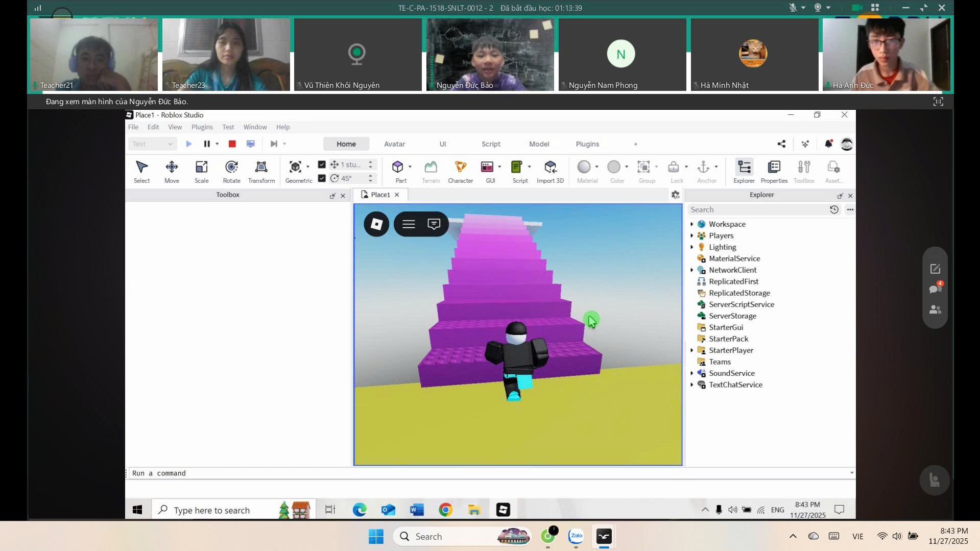Image resolution: width=980 pixels, height=551 pixels.
Task: Disable the 45° rotation snap checkbox
Action: 322,178
